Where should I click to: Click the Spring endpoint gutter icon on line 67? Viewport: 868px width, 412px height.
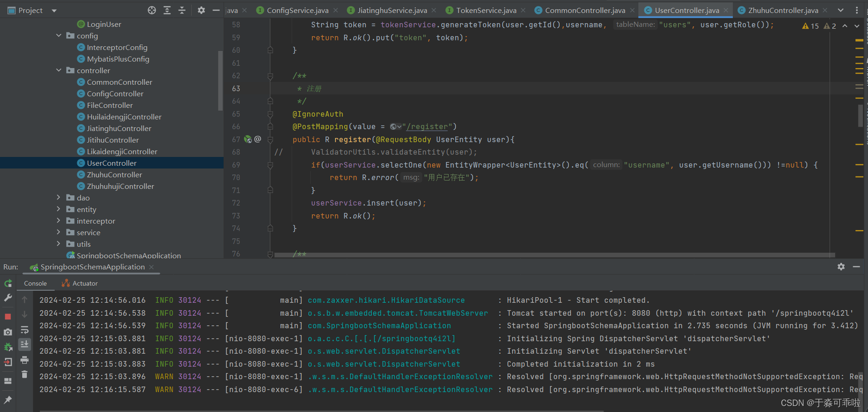coord(248,139)
